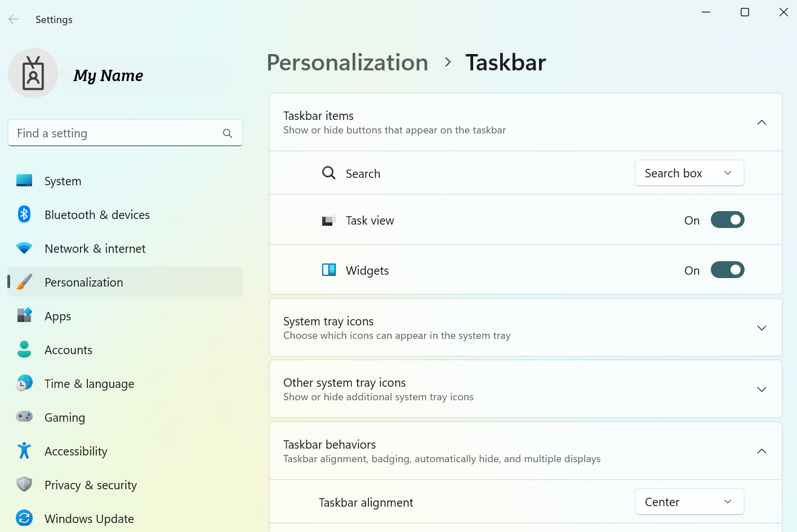Go to Accounts settings page

click(68, 350)
